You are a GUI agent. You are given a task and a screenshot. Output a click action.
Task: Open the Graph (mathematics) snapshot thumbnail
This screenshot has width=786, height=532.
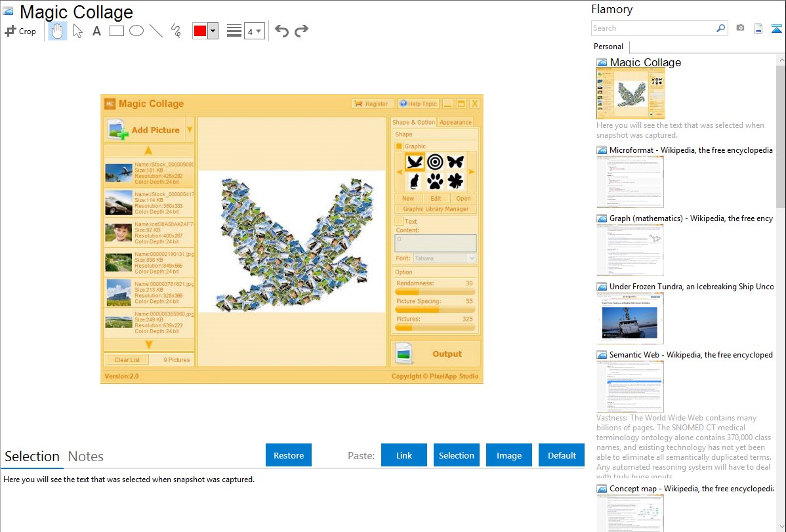point(630,250)
